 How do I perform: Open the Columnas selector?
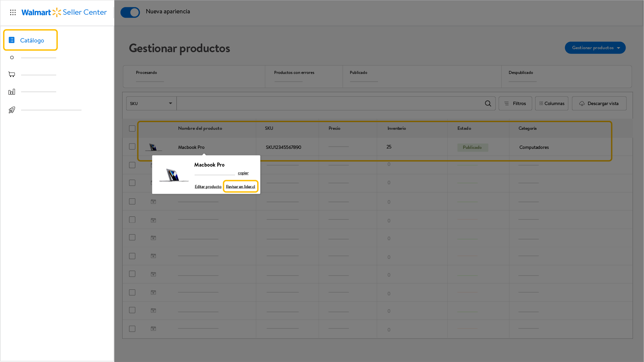tap(552, 103)
